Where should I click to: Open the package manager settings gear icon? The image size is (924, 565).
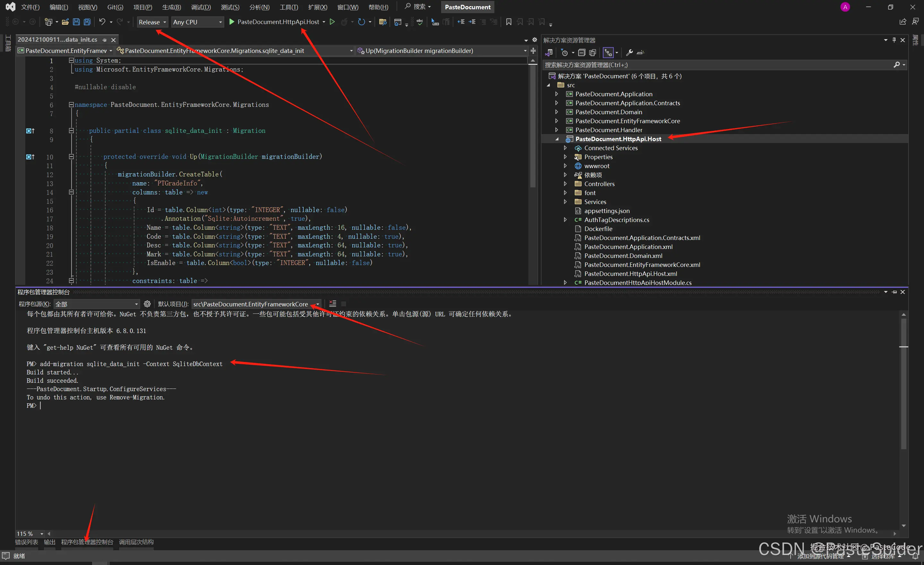coord(147,304)
